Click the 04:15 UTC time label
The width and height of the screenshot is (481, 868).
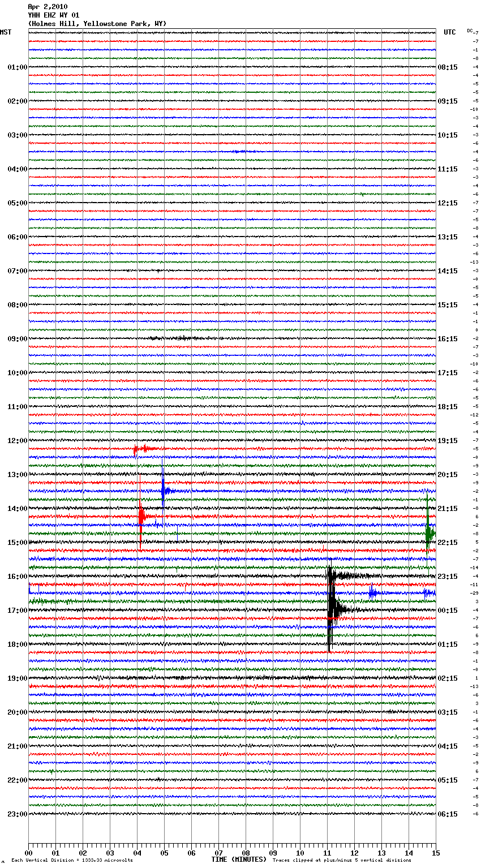tap(448, 746)
